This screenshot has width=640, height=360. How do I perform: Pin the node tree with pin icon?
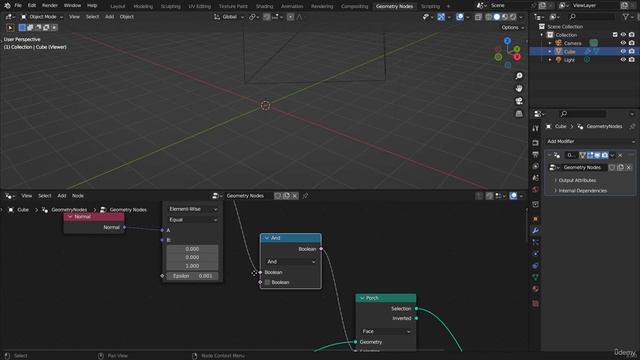[x=305, y=196]
